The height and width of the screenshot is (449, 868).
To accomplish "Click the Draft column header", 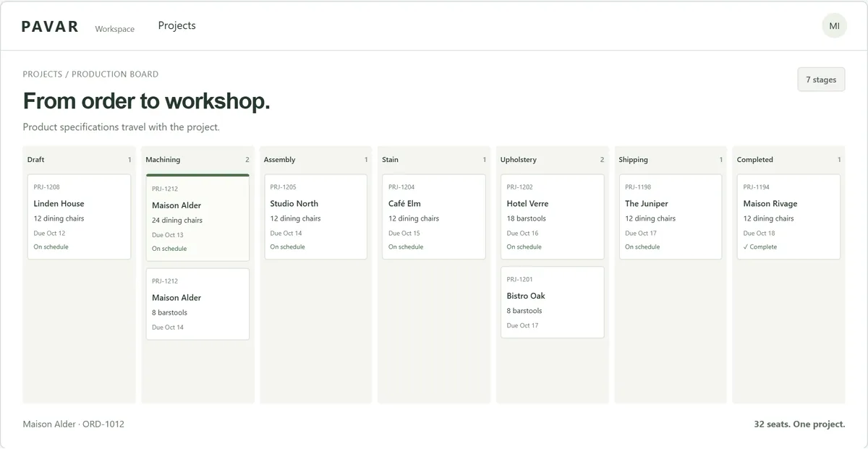I will point(79,160).
